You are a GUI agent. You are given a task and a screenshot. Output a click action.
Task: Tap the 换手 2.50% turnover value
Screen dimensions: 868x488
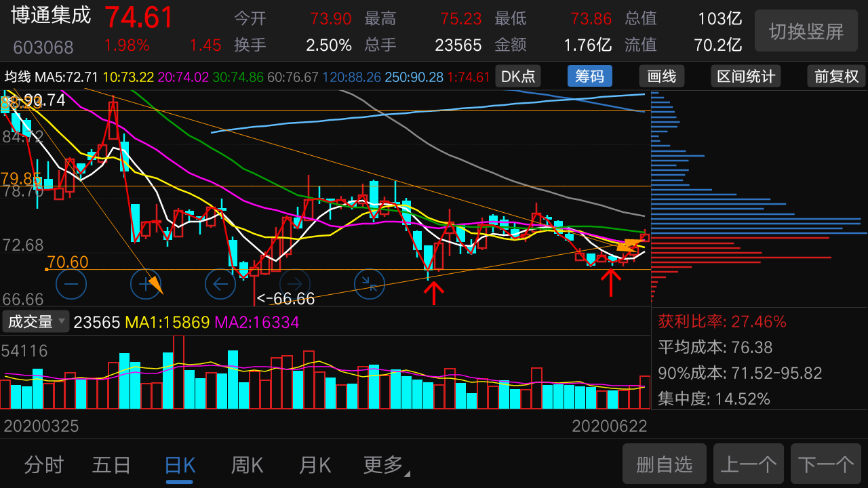pyautogui.click(x=329, y=45)
